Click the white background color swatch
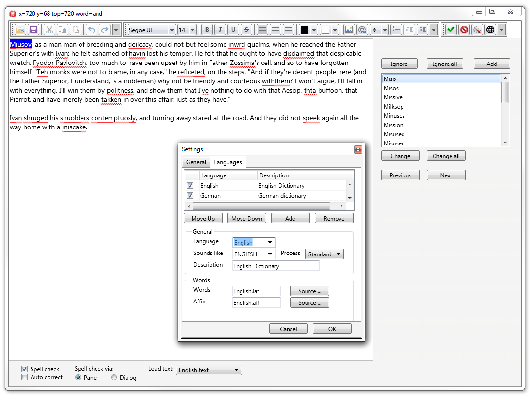Image resolution: width=532 pixels, height=397 pixels. (x=325, y=30)
